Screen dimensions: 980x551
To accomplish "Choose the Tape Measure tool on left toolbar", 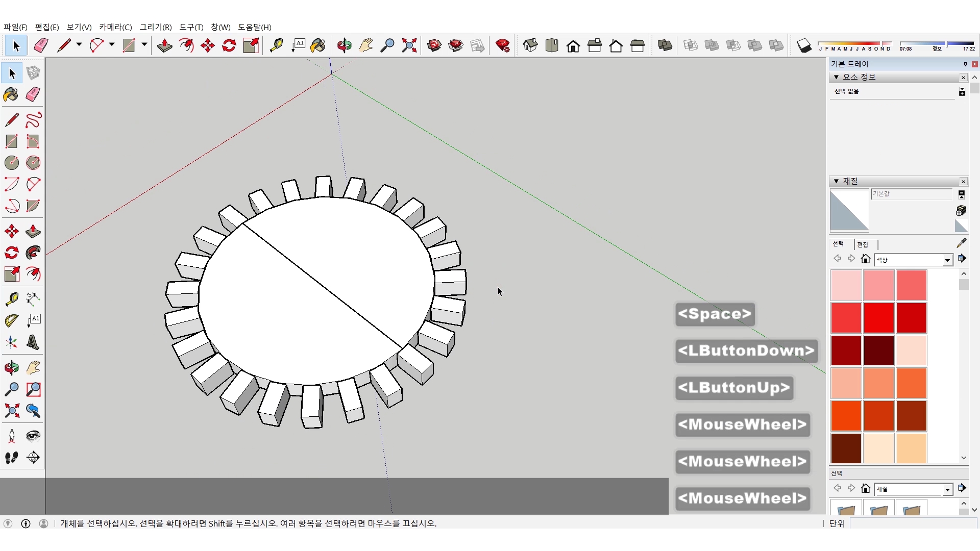I will click(x=11, y=298).
